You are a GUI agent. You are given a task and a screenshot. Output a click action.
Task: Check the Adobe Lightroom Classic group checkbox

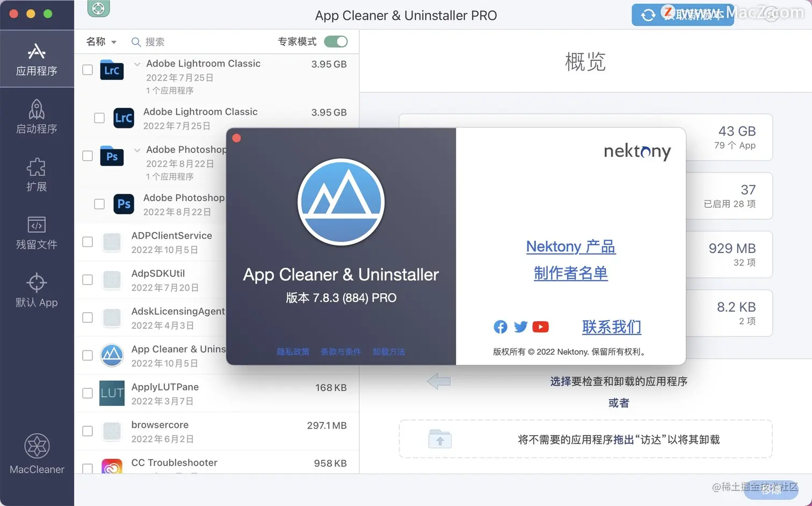tap(88, 70)
